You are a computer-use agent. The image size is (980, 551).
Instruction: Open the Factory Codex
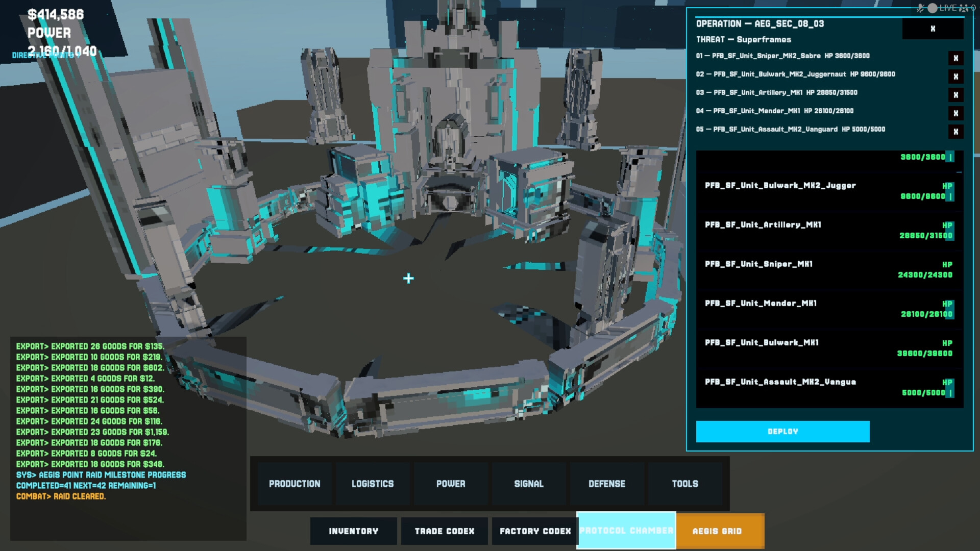[535, 531]
